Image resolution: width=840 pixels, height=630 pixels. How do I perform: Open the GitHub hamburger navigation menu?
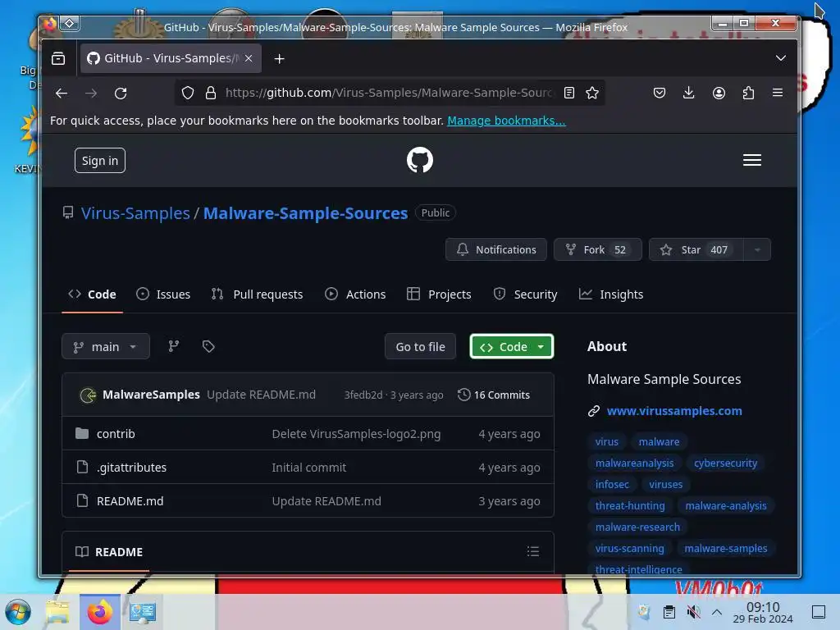point(752,160)
